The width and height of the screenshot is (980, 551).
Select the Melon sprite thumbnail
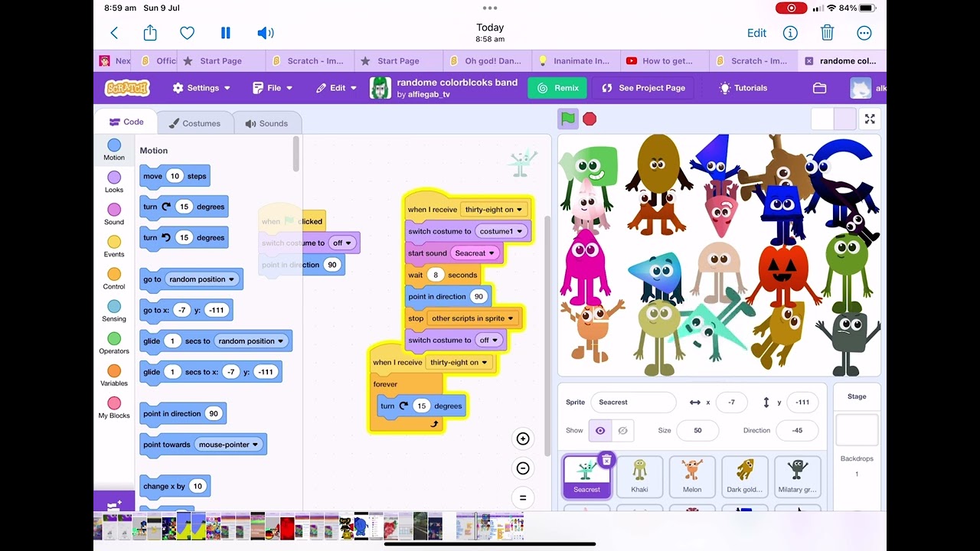pos(692,477)
